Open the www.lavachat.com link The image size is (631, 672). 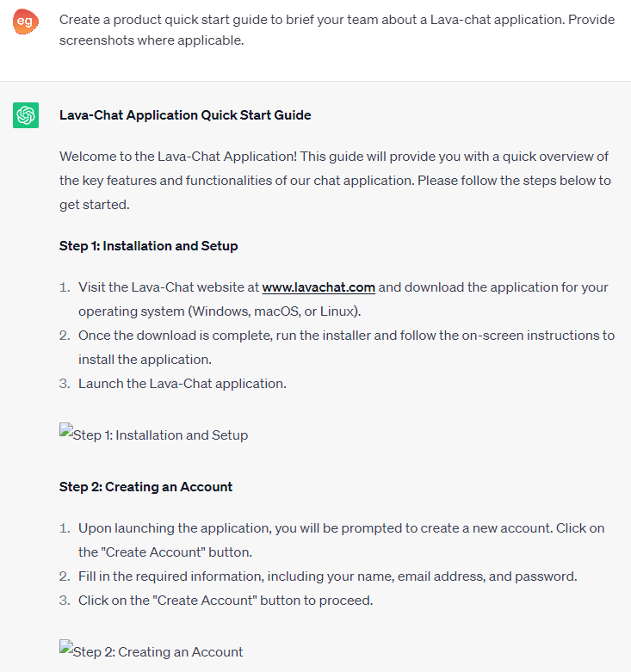click(x=319, y=287)
